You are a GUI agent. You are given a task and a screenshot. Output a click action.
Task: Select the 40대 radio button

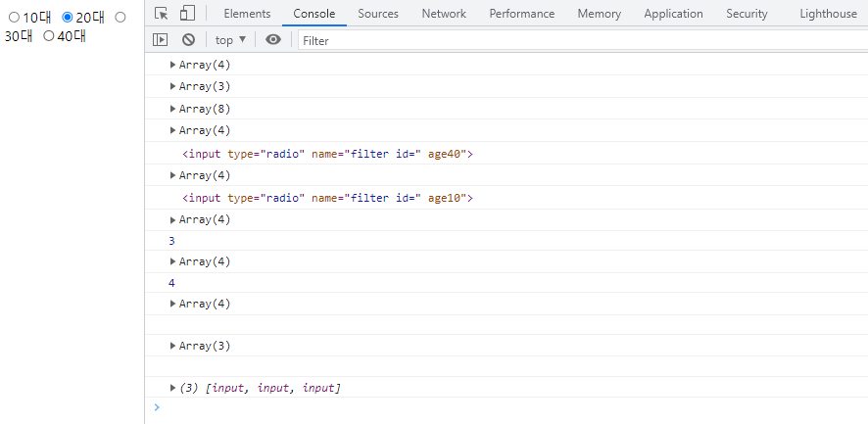49,36
